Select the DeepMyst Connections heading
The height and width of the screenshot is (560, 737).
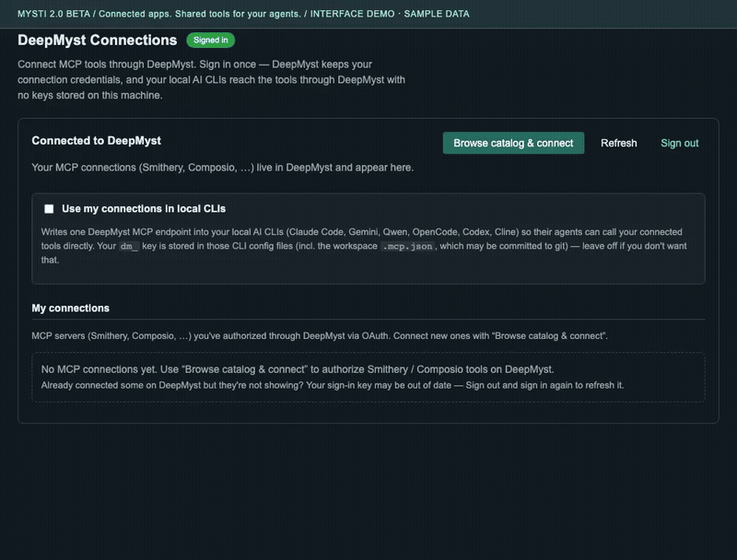coord(98,40)
